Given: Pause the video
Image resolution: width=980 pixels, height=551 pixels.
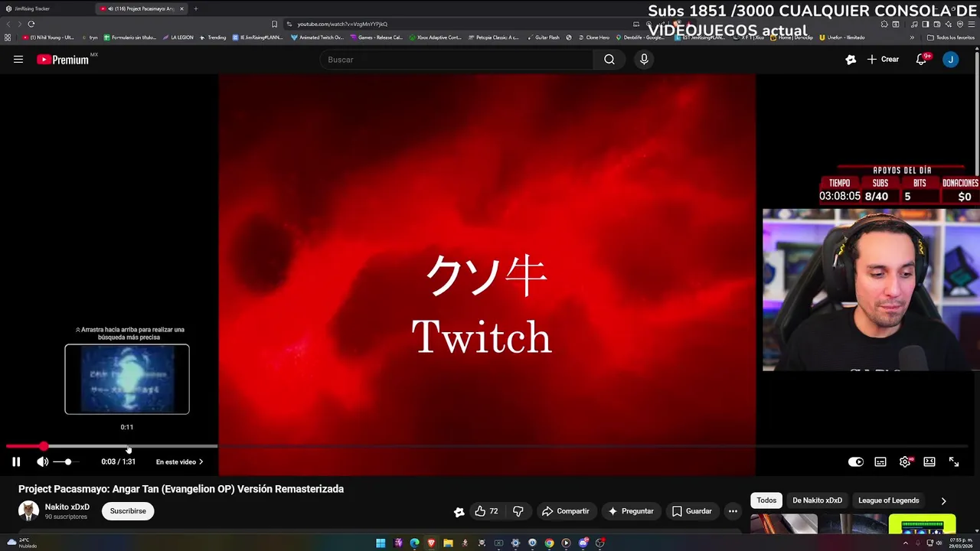Looking at the screenshot, I should [16, 461].
